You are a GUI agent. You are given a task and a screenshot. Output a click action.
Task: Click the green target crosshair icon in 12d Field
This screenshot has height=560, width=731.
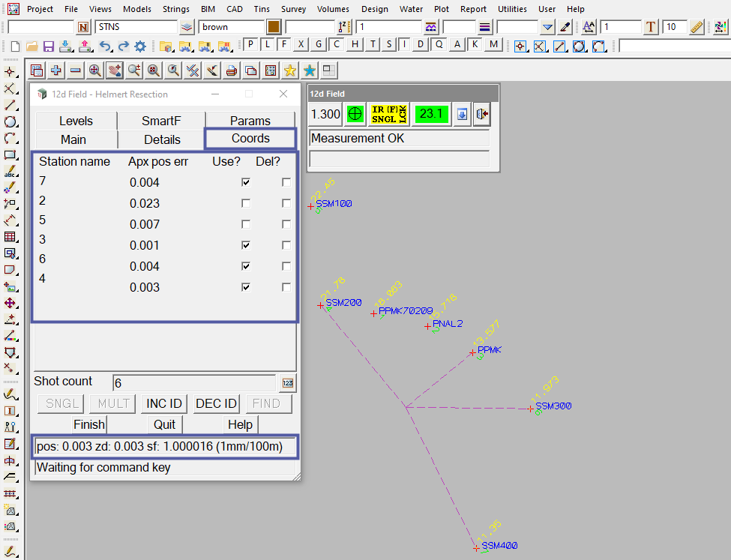click(356, 114)
